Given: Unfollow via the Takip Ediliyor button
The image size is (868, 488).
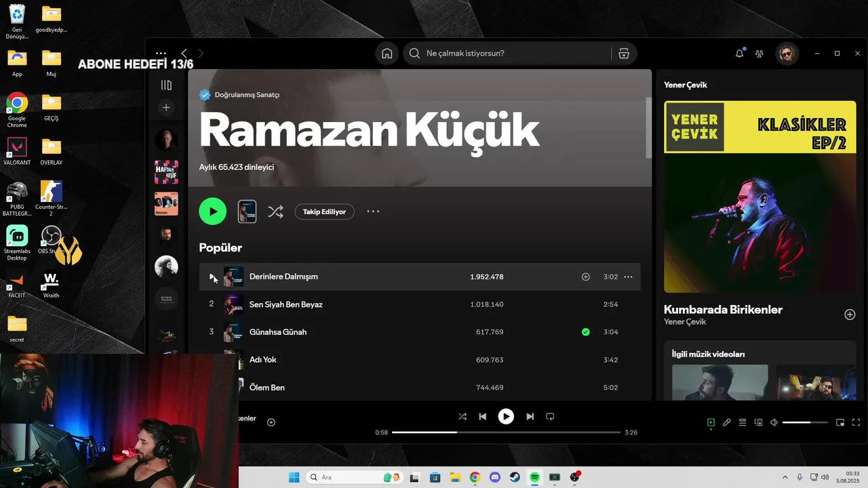Looking at the screenshot, I should (x=324, y=211).
